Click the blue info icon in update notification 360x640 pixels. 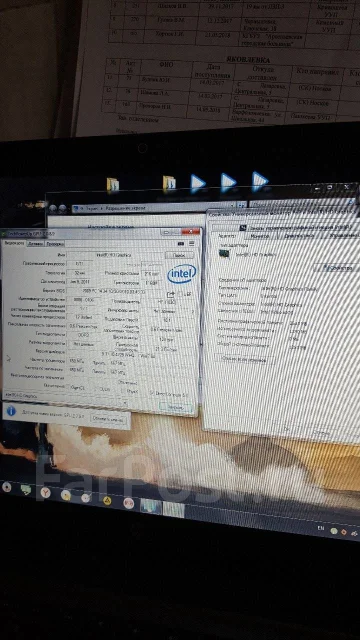click(11, 411)
